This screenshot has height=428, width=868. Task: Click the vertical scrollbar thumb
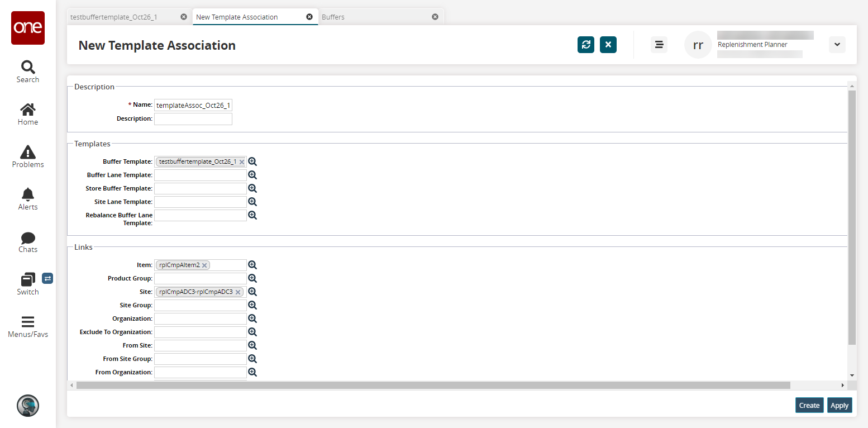click(x=851, y=218)
